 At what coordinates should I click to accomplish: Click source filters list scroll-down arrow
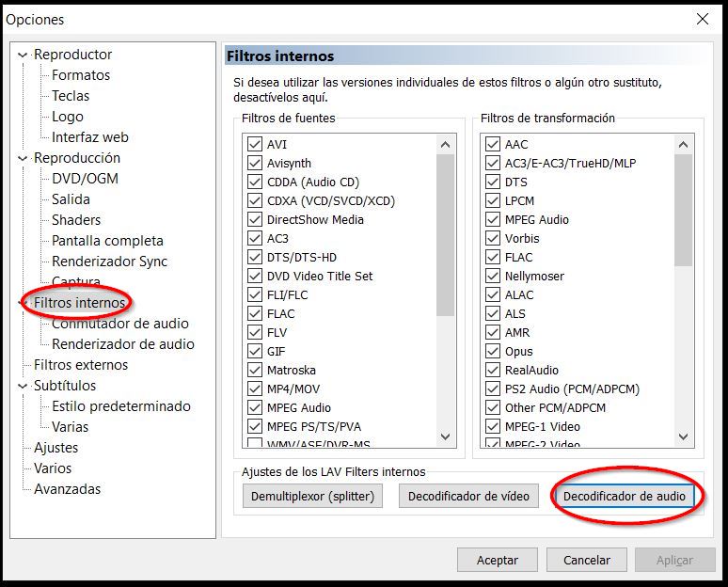pyautogui.click(x=445, y=436)
